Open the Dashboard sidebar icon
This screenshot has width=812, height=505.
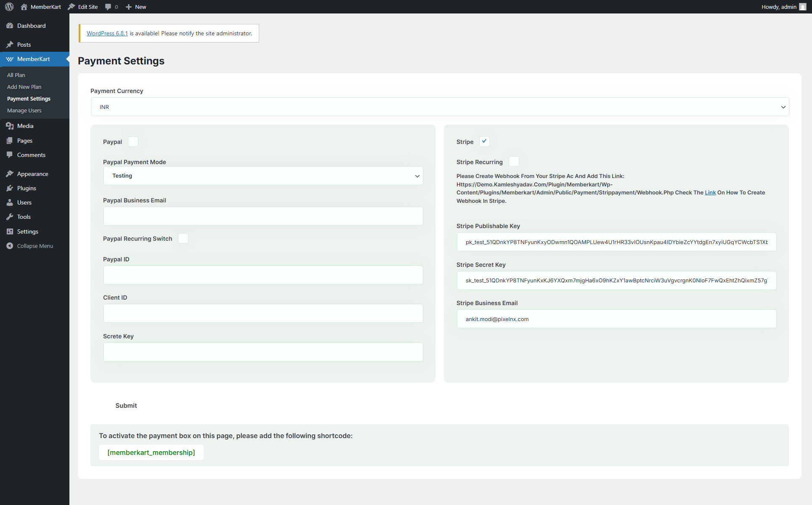[10, 26]
